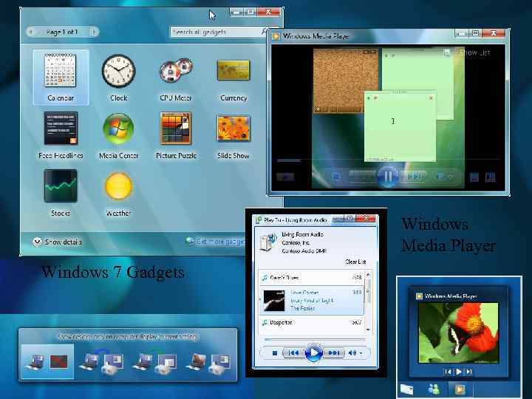Click the Living Room Audio device icon

[268, 242]
